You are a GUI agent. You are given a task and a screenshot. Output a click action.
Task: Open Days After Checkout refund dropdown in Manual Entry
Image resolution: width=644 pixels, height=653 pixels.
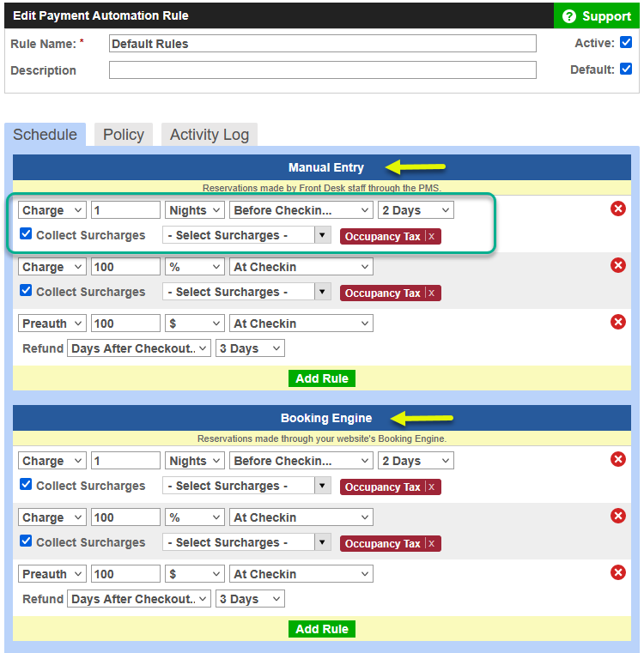tap(139, 348)
